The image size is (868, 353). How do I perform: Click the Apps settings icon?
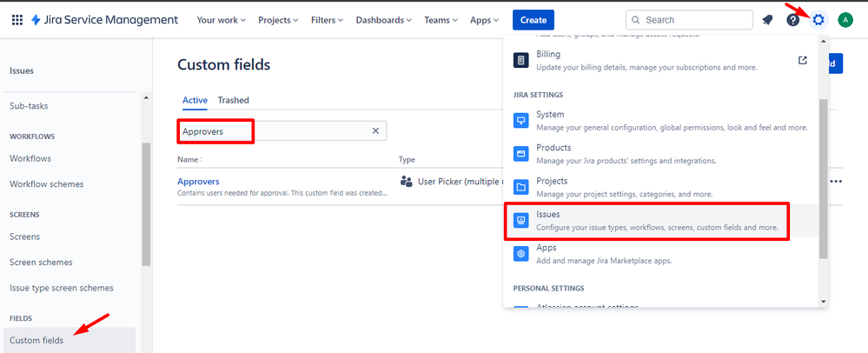521,254
